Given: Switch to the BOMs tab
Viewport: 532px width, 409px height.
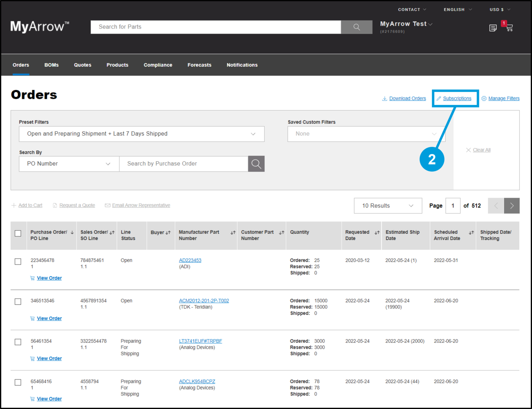Looking at the screenshot, I should 51,65.
